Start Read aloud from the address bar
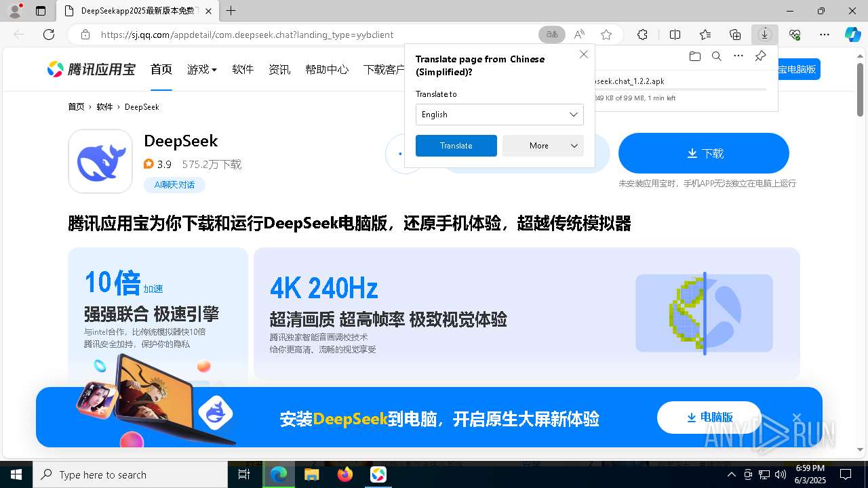Image resolution: width=868 pixels, height=488 pixels. tap(579, 35)
